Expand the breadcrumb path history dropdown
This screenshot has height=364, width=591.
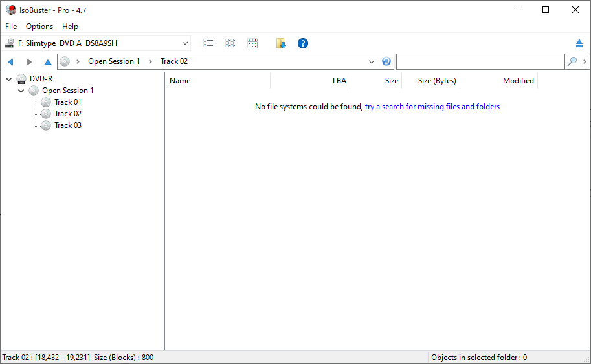click(372, 61)
